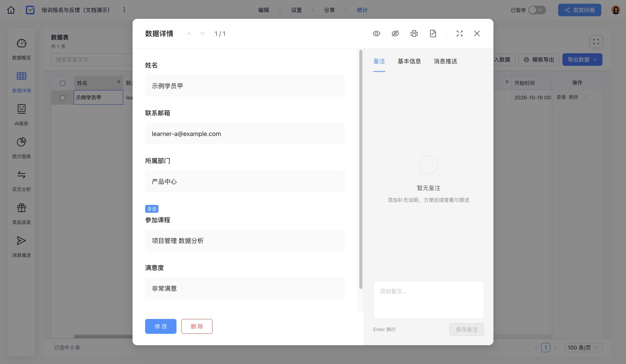
Task: Tick the select-all checkbox in table header
Action: click(62, 83)
